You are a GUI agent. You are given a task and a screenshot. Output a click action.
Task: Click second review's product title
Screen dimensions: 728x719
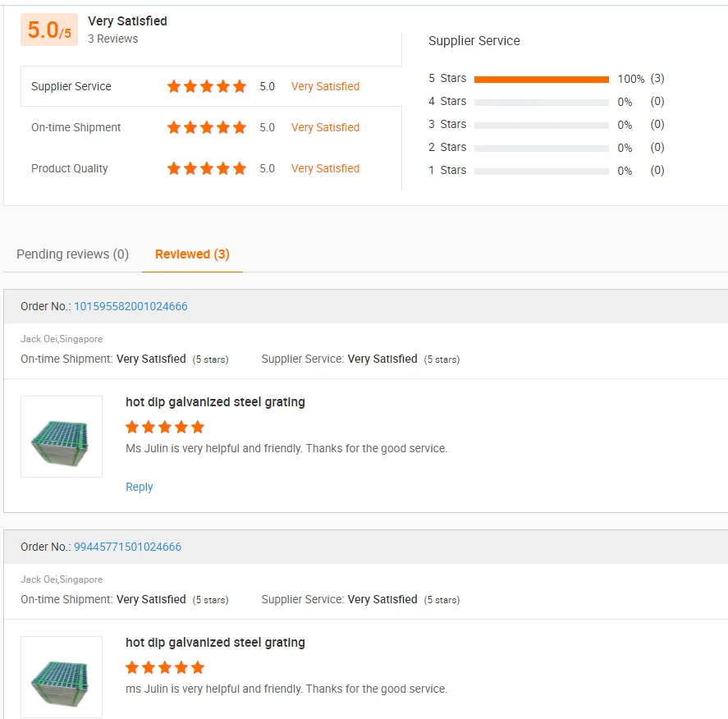[x=215, y=643]
